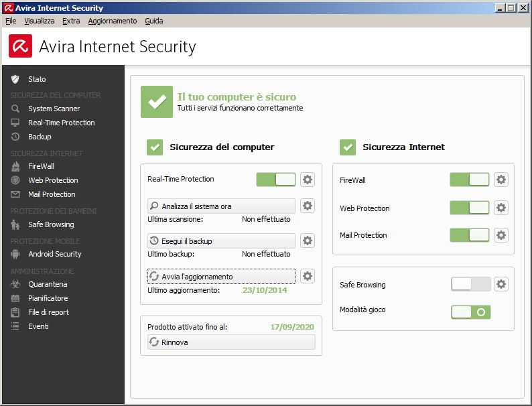Click the Esegui il backup button
This screenshot has width=532, height=406.
tap(221, 241)
